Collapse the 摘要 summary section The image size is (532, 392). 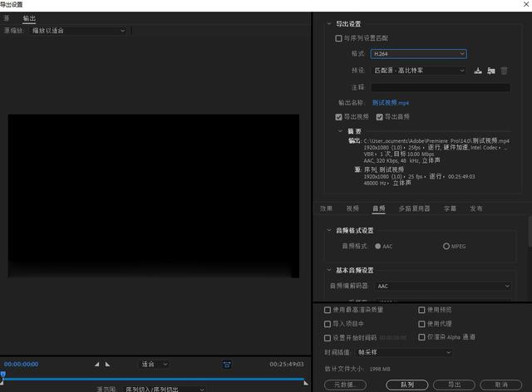339,130
